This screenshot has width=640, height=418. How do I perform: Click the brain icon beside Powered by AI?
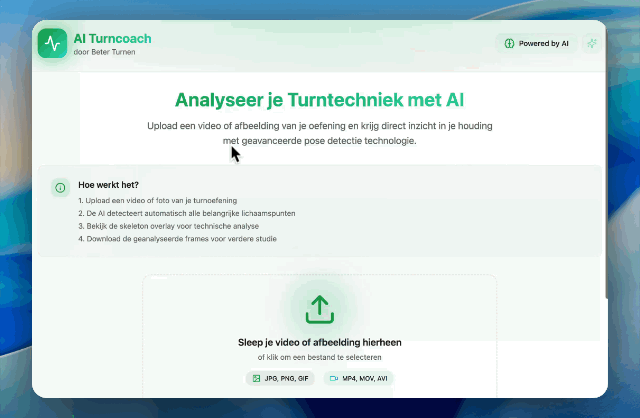(509, 44)
